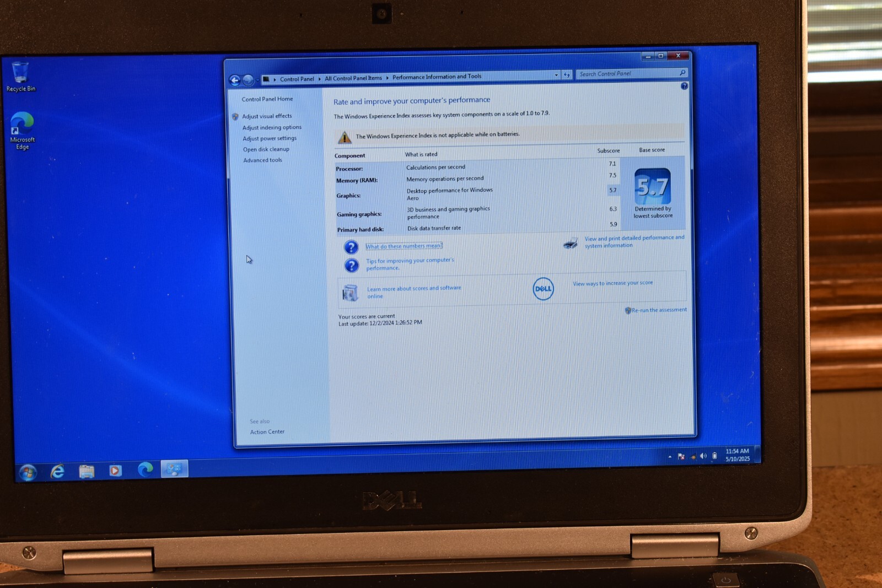
Task: Open the Recycle Bin desktop icon
Action: (x=20, y=77)
